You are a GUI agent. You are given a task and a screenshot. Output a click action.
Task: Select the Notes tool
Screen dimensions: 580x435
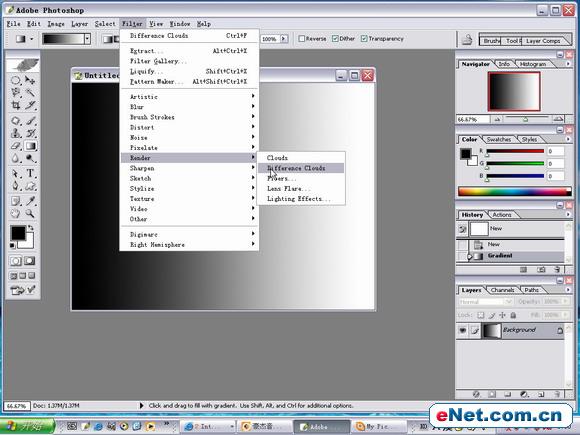pyautogui.click(x=16, y=201)
